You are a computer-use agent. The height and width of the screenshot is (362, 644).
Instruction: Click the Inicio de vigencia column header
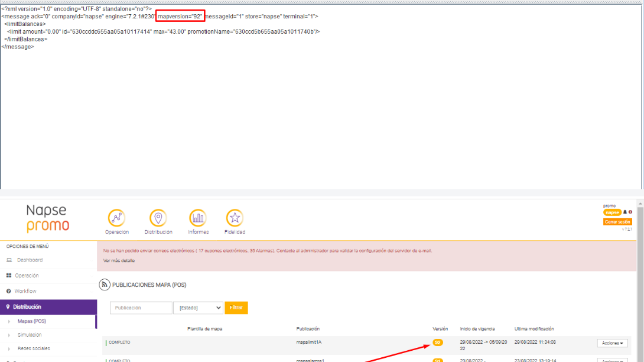477,329
